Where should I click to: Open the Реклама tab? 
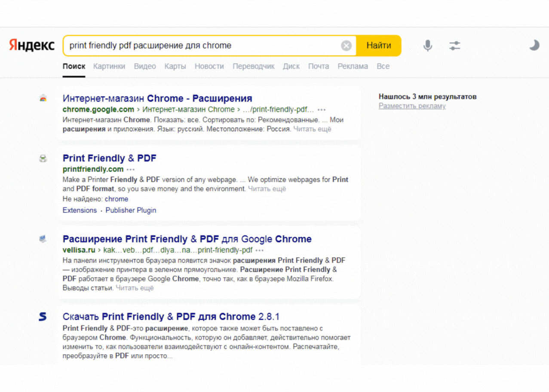coord(353,66)
